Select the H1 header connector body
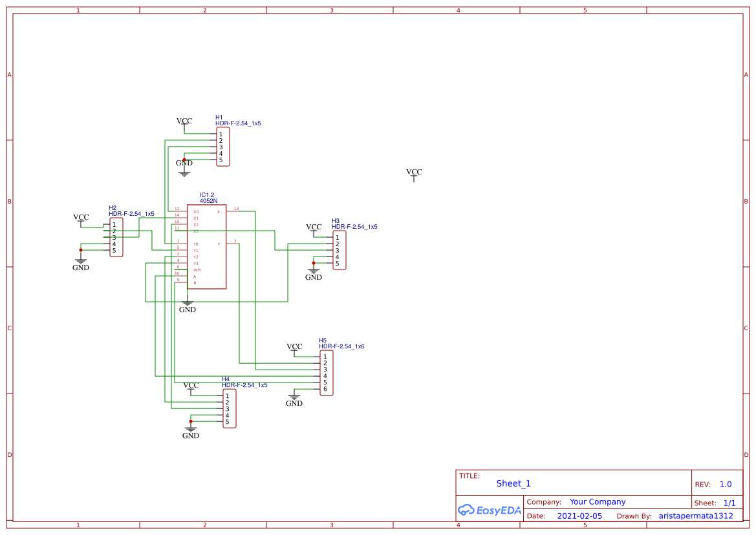Image resolution: width=756 pixels, height=535 pixels. 223,147
